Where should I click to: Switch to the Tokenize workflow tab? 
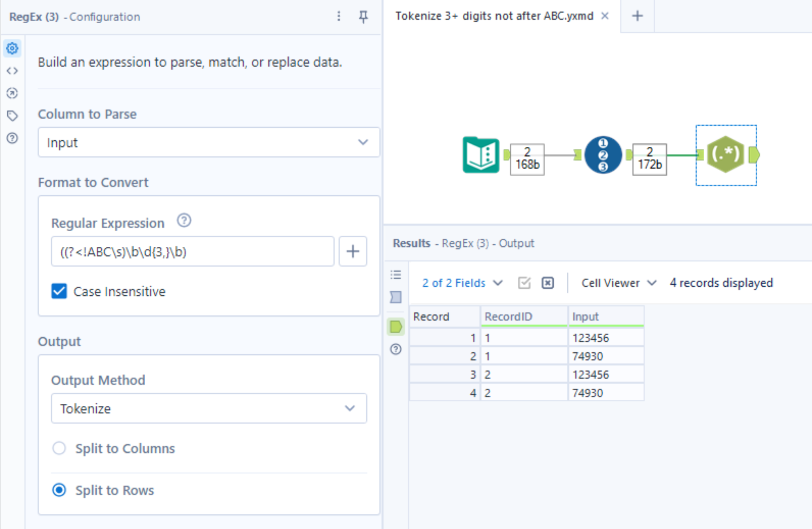pyautogui.click(x=494, y=16)
